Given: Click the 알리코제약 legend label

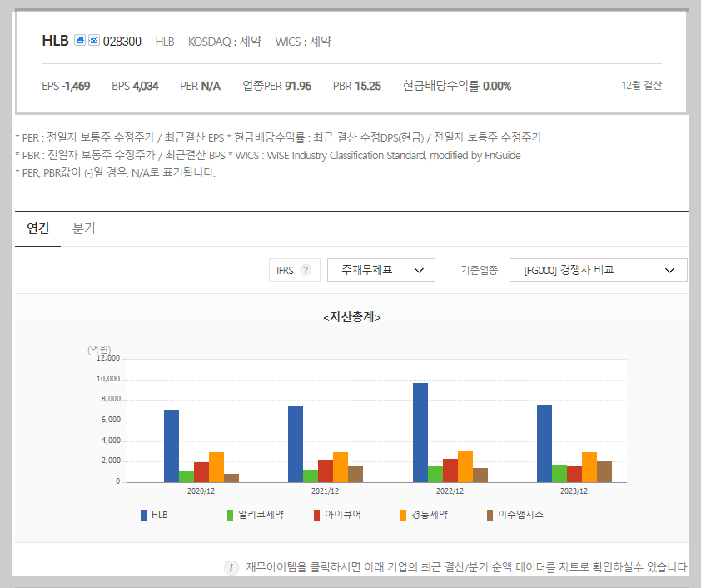Looking at the screenshot, I should [x=261, y=515].
